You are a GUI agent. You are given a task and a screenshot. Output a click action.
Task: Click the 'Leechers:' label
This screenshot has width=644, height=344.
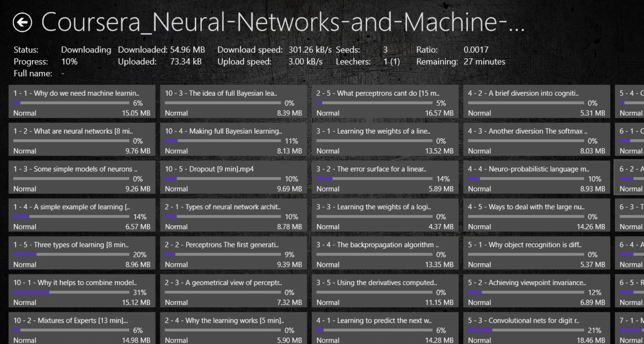point(353,62)
